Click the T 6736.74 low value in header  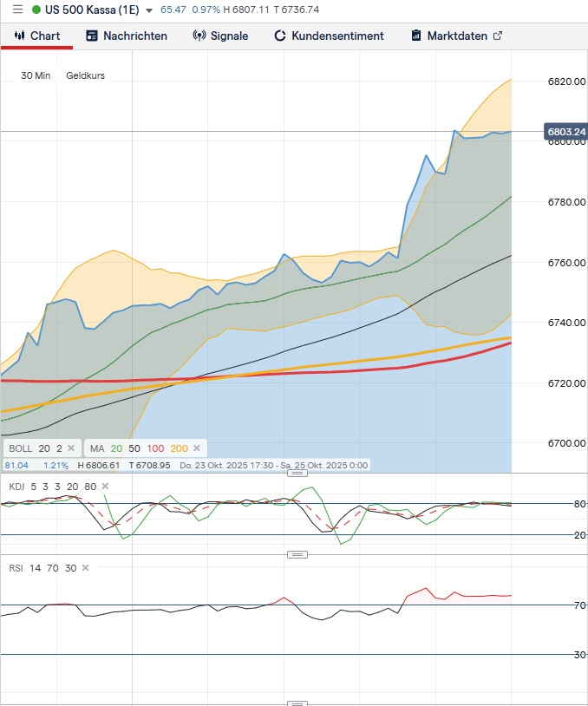point(297,10)
